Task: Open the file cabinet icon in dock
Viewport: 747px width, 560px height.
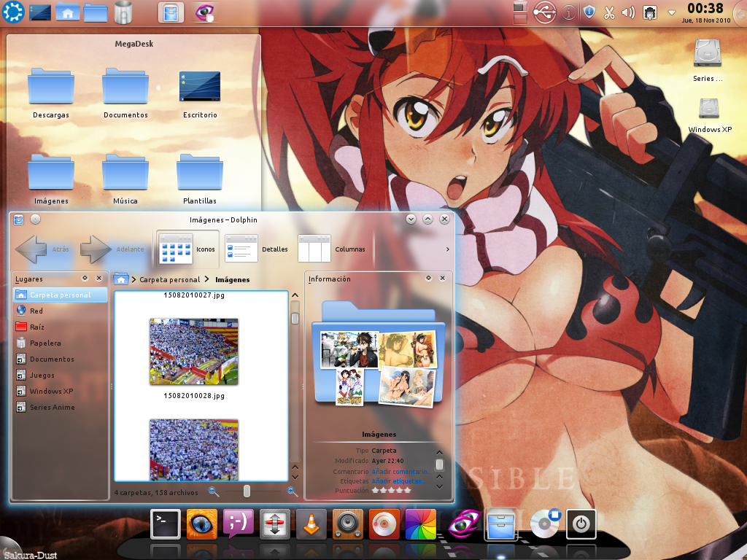Action: (500, 524)
